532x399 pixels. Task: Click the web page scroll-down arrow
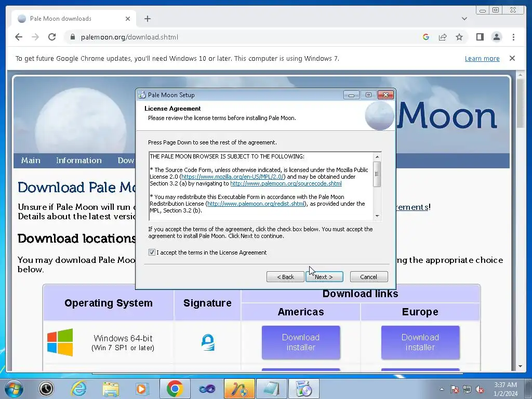click(x=521, y=366)
